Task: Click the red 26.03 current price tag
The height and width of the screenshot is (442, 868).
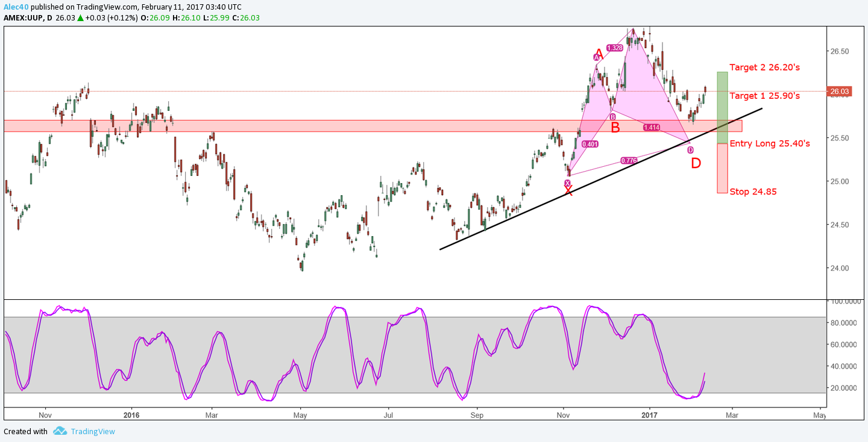Action: click(839, 92)
